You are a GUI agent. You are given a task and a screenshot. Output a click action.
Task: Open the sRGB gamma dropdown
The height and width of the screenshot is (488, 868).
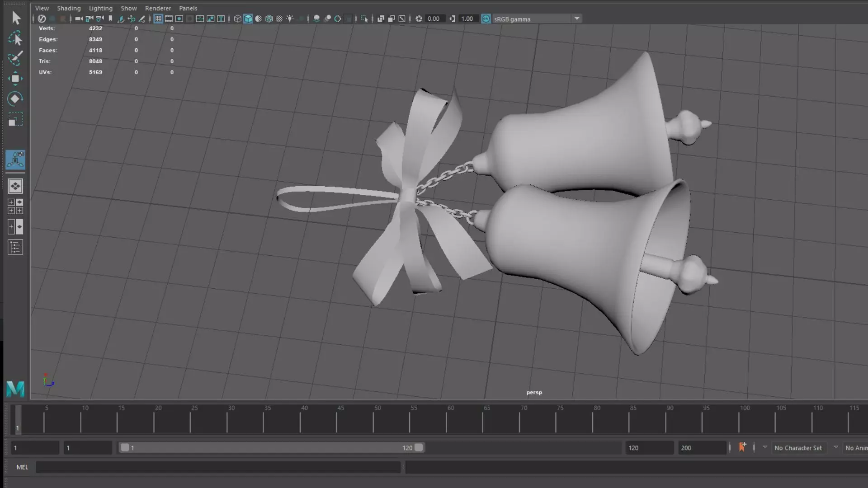tap(577, 19)
